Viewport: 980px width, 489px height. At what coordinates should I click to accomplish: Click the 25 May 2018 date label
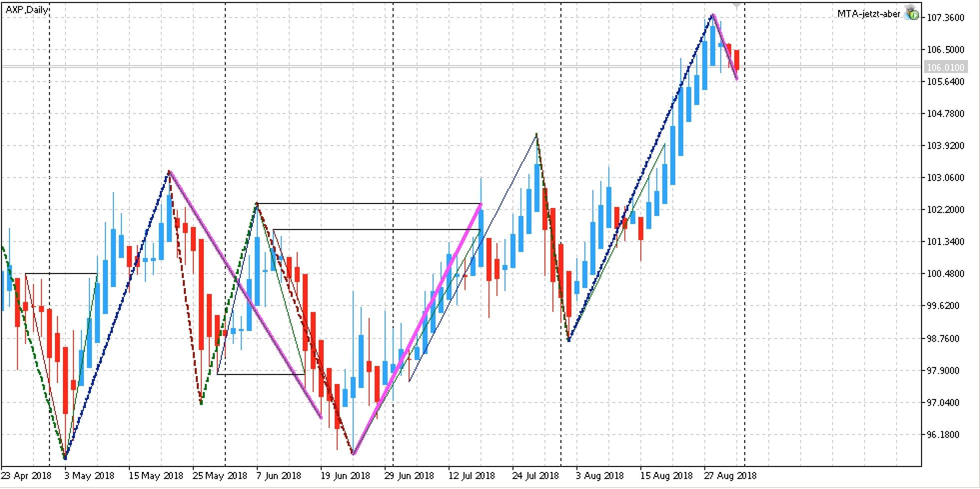pos(220,475)
